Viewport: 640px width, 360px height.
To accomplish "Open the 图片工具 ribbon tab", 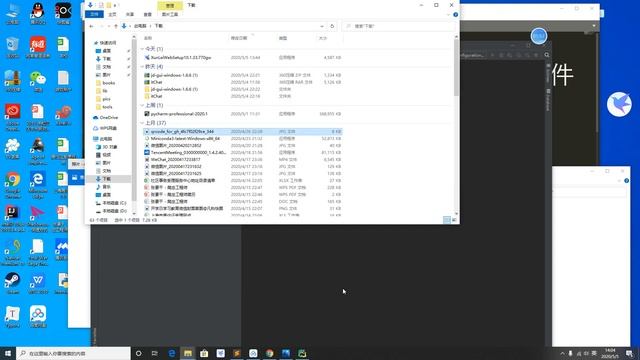I will tap(170, 14).
